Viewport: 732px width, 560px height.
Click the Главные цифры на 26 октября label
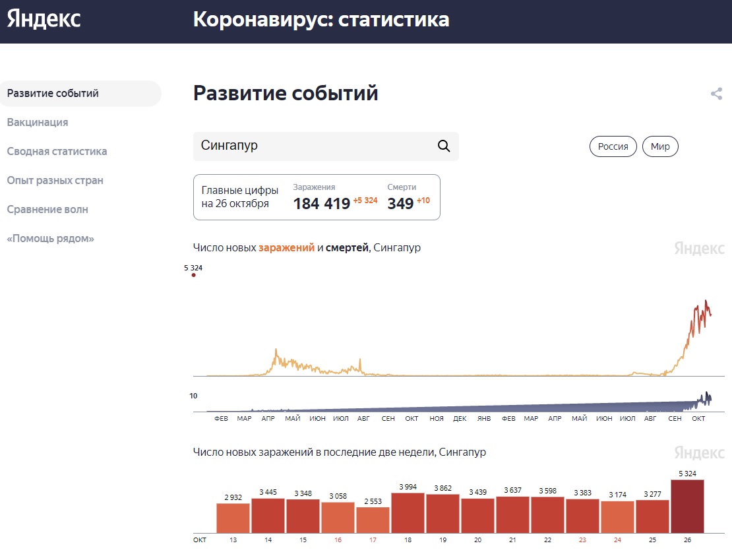239,197
